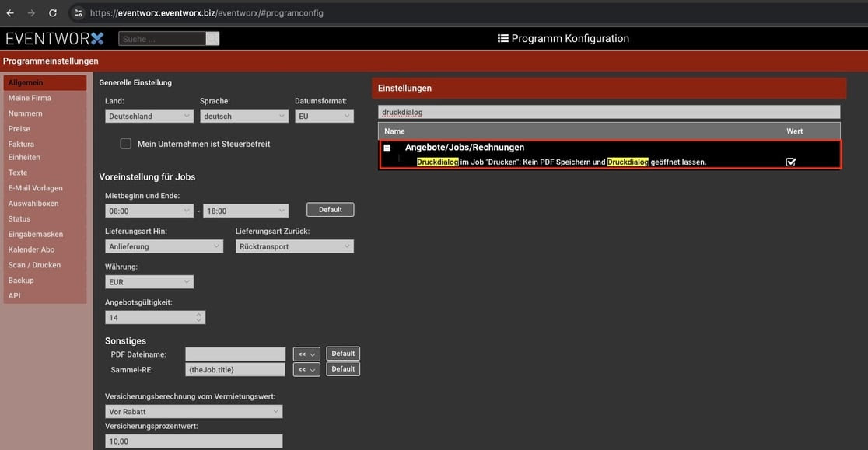Click the PDF Dateiname input field

(235, 354)
